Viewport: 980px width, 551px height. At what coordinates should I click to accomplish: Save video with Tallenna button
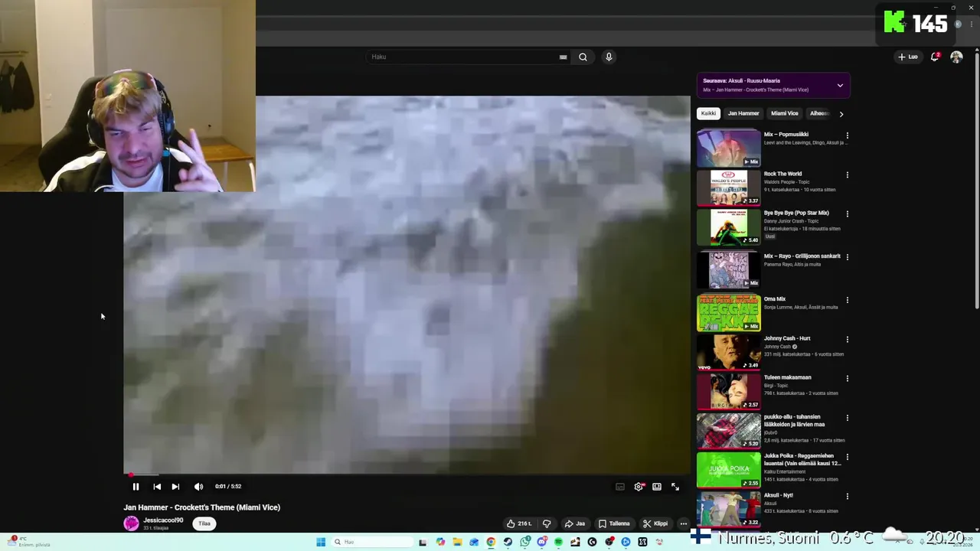tap(614, 523)
